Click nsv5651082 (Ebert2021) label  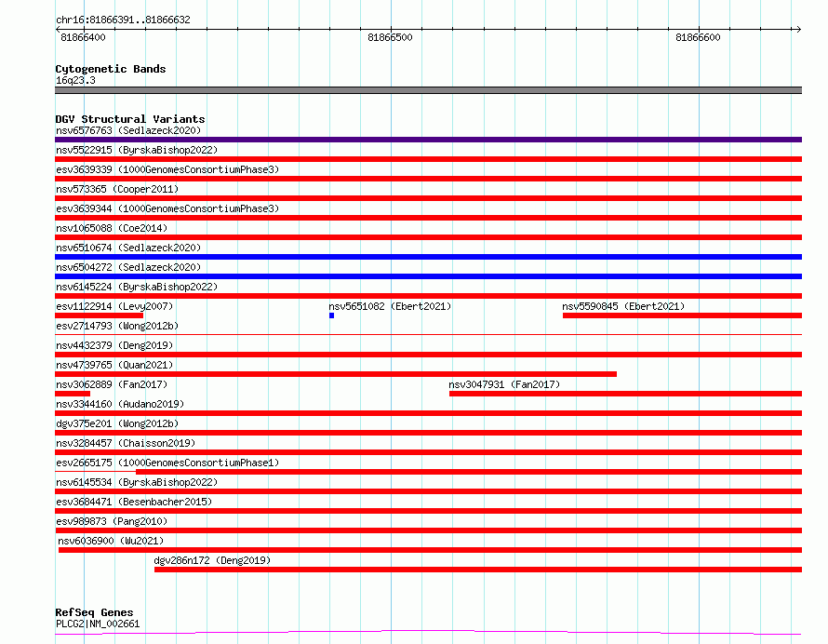point(390,306)
